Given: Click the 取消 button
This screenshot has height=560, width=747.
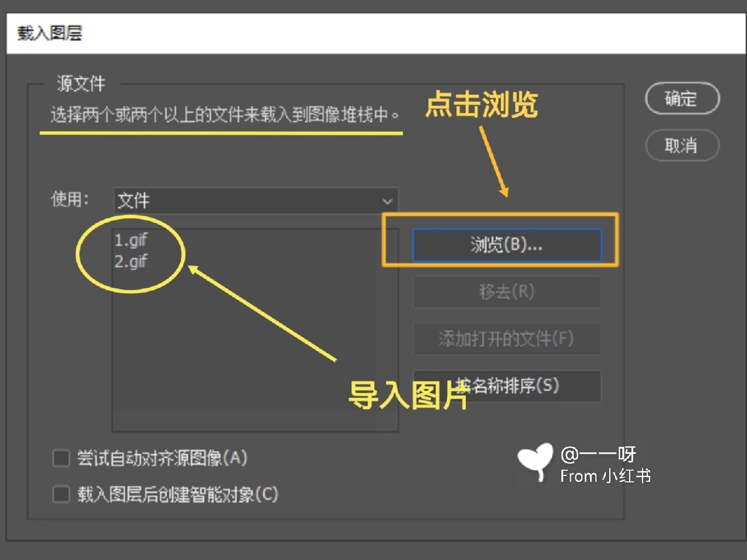Looking at the screenshot, I should click(682, 145).
